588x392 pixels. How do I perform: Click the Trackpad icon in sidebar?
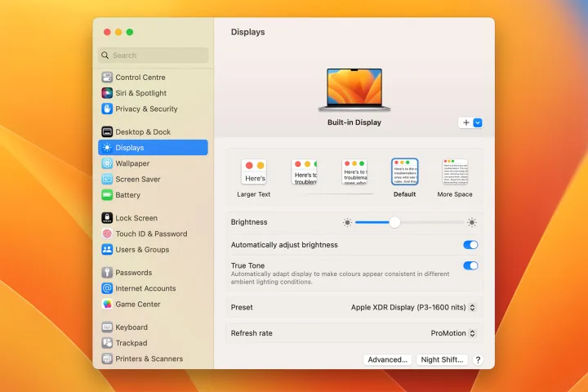coord(107,343)
